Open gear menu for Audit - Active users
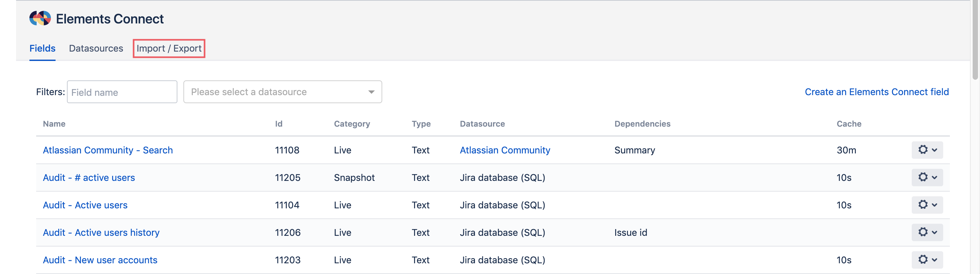Image resolution: width=980 pixels, height=274 pixels. pyautogui.click(x=927, y=205)
